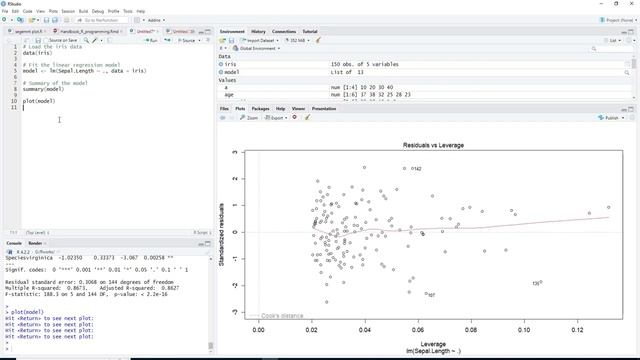
Task: Switch to the Viewer tab
Action: point(298,109)
